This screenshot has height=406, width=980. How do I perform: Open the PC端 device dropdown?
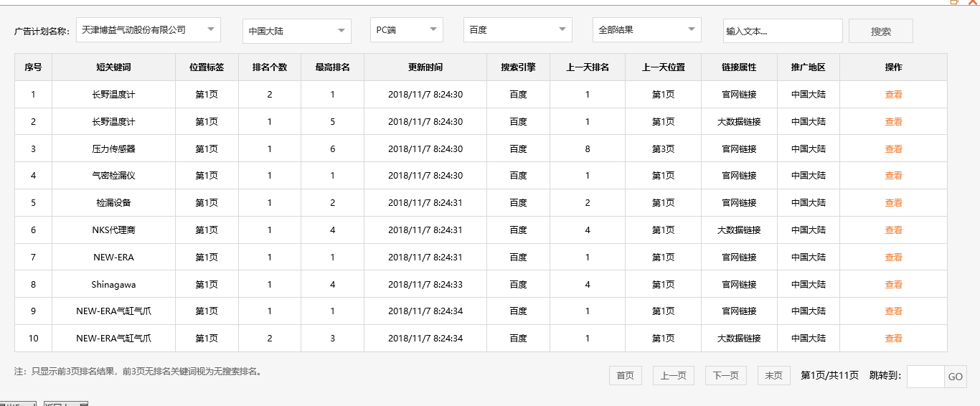(407, 30)
